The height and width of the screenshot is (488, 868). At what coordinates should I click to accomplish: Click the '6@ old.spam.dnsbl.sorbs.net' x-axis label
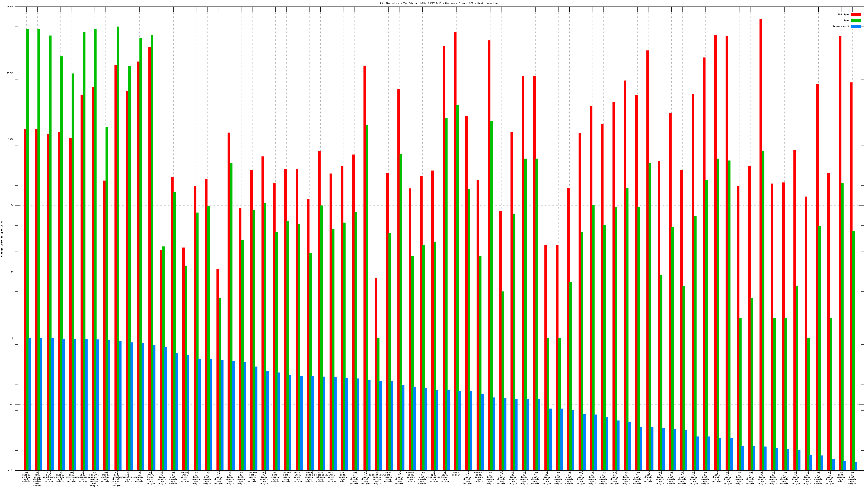coord(117,479)
